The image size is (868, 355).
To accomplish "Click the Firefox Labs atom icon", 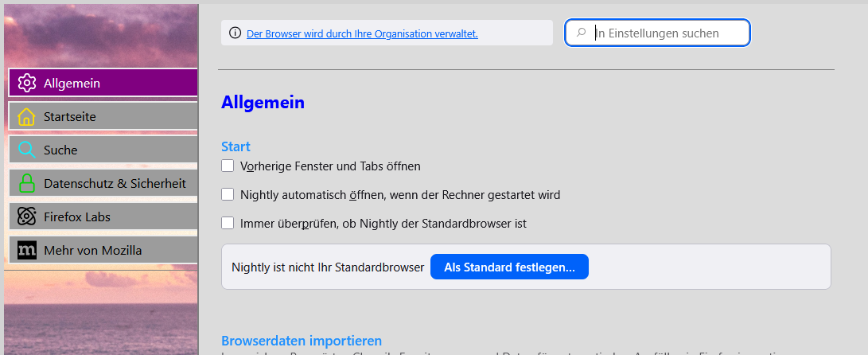I will click(x=27, y=217).
